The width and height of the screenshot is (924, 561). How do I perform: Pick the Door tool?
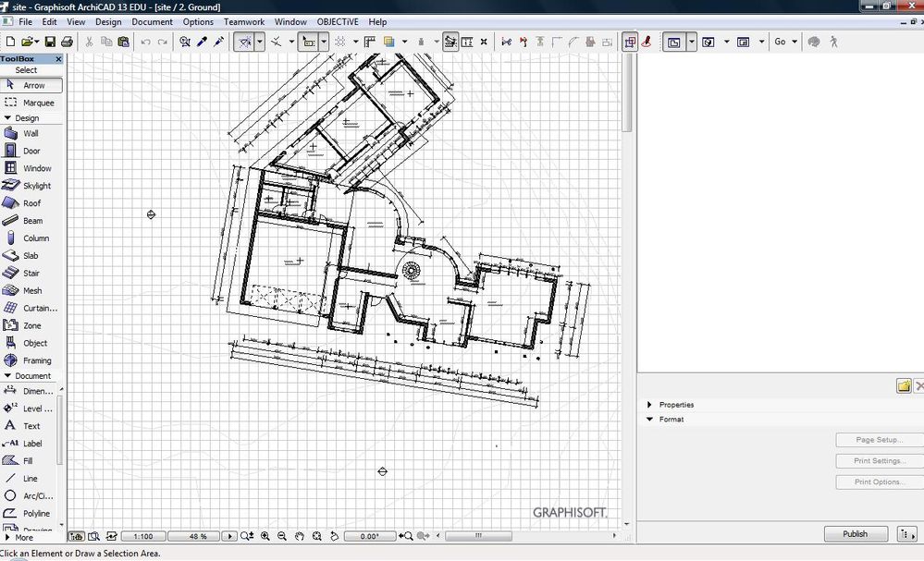point(31,151)
